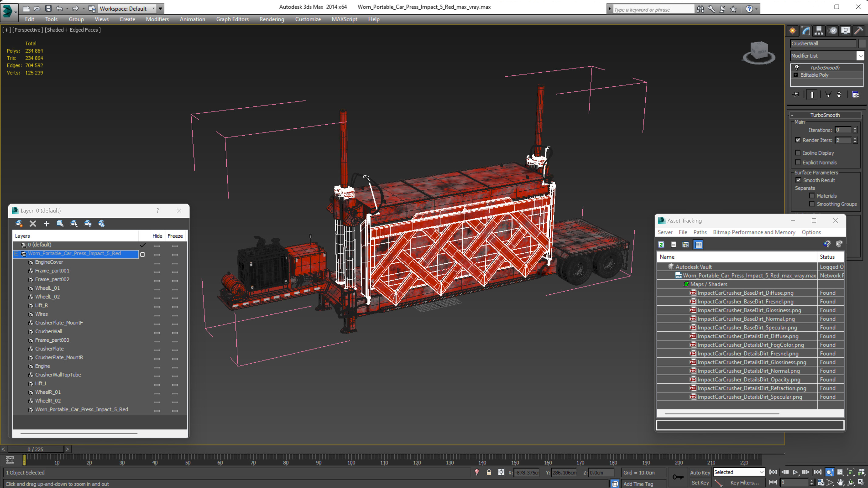
Task: Expand the Editable Poly modifier entry
Action: 796,75
